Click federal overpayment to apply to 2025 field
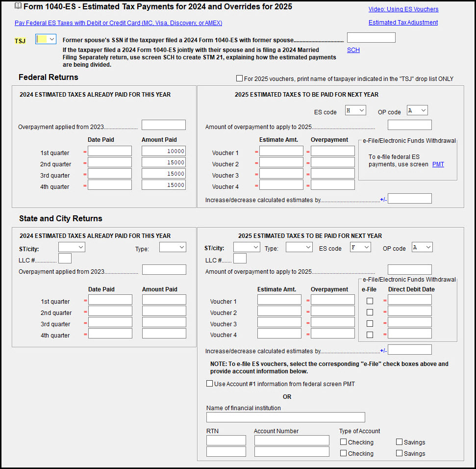The width and height of the screenshot is (476, 469). point(410,125)
